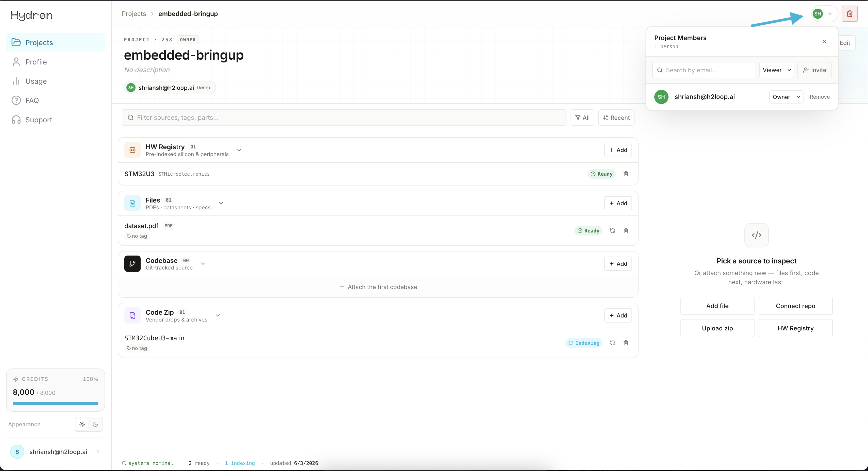Click the no tag label under STM32CubeU3-main
The height and width of the screenshot is (471, 868).
click(137, 348)
